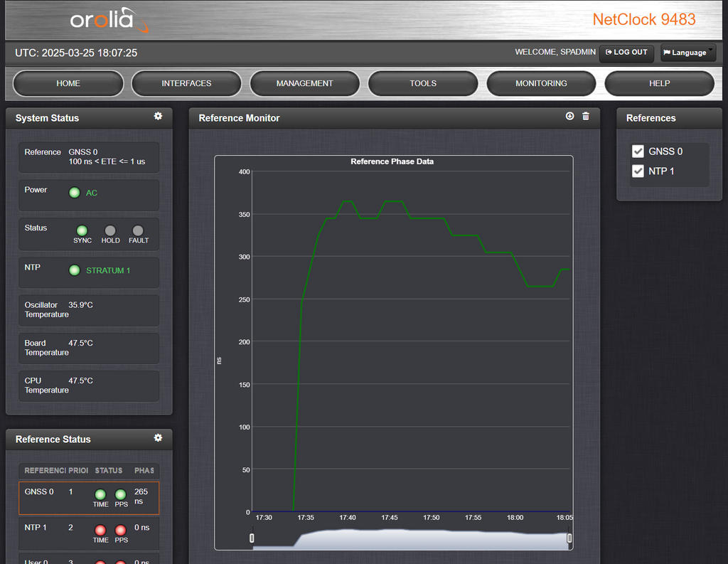Click the STRATUM 1 text
Viewport: 728px width, 564px height.
[108, 270]
